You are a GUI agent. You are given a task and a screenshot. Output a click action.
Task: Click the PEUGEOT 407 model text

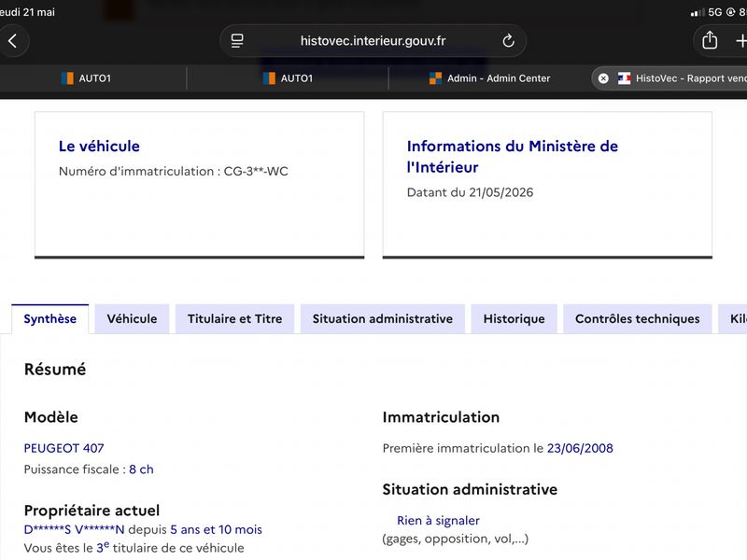63,448
